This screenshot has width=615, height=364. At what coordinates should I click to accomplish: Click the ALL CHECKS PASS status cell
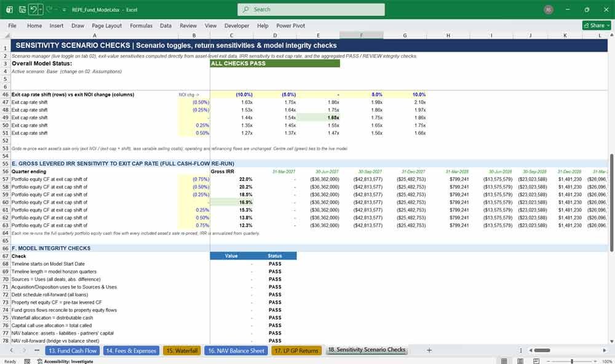point(275,63)
